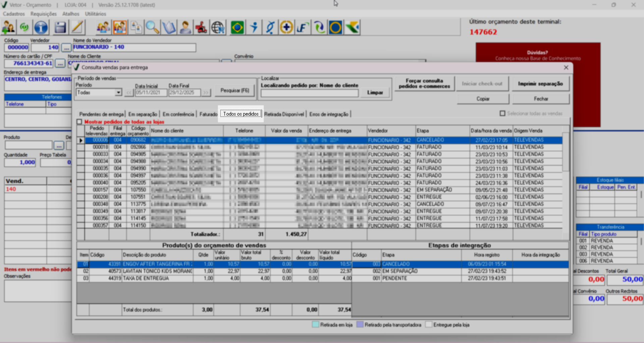
Task: Click the red delivery motorcycle icon
Action: (201, 28)
